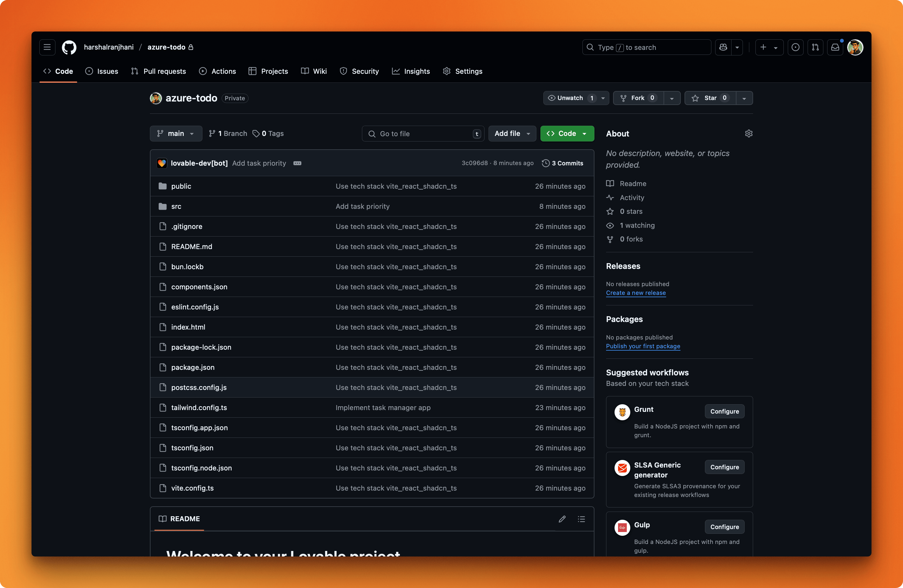The image size is (903, 588).
Task: Switch to the Issues tab
Action: (x=102, y=71)
